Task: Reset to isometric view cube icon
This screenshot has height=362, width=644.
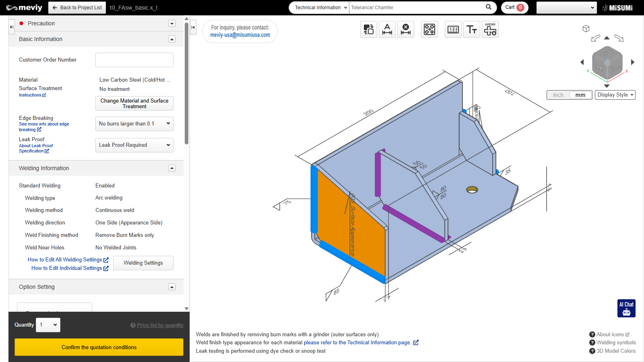Action: coord(586,29)
